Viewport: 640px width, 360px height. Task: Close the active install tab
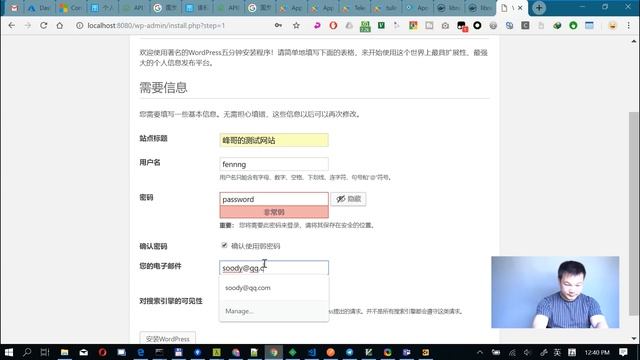tap(520, 8)
